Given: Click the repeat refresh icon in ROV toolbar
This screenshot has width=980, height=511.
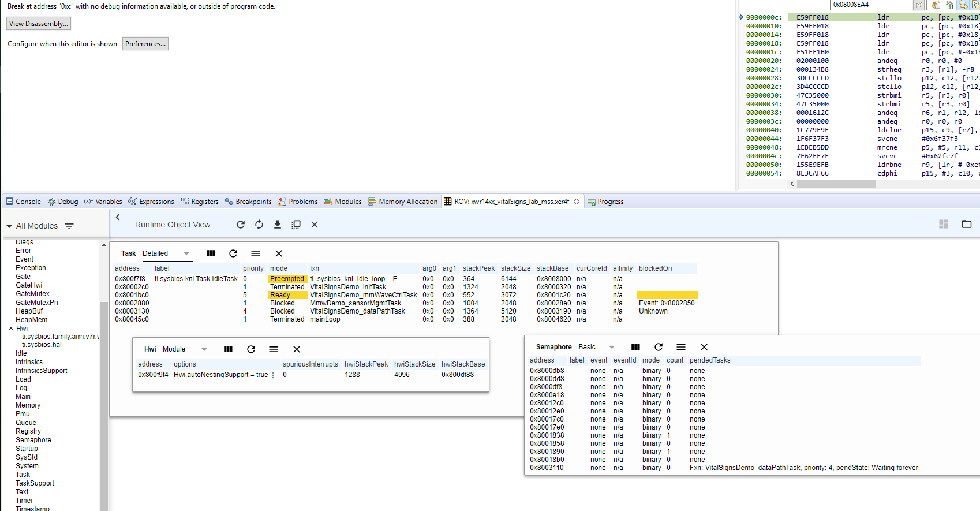Looking at the screenshot, I should tap(259, 225).
